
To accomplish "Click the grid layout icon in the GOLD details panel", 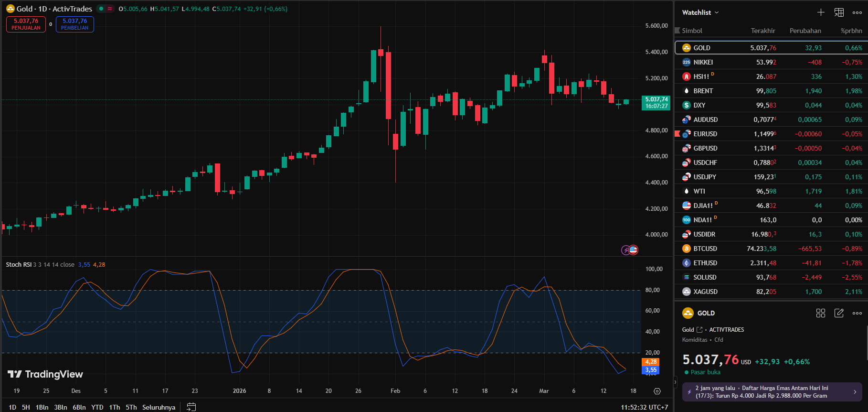I will click(x=821, y=313).
